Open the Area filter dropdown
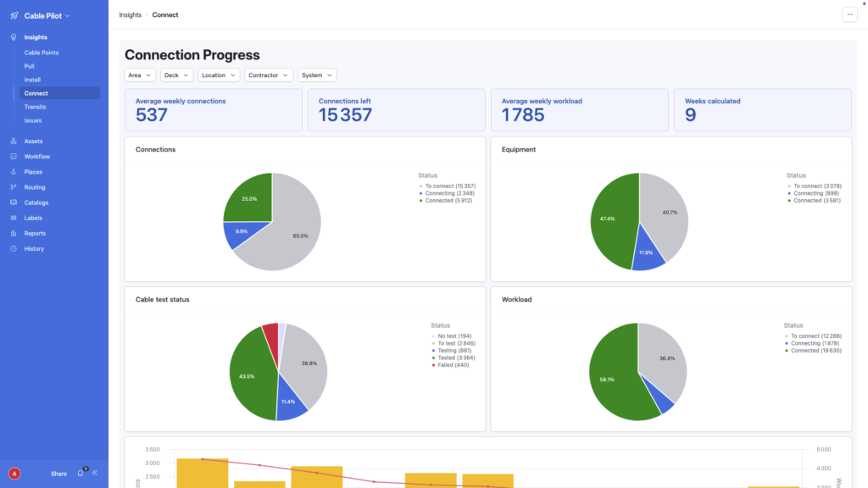The height and width of the screenshot is (488, 868). point(139,75)
